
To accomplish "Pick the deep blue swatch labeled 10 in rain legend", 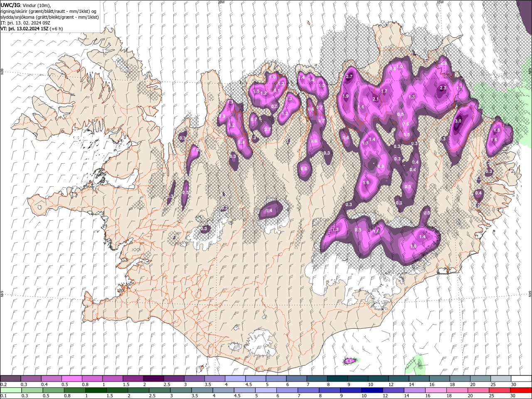I will coord(372,390).
